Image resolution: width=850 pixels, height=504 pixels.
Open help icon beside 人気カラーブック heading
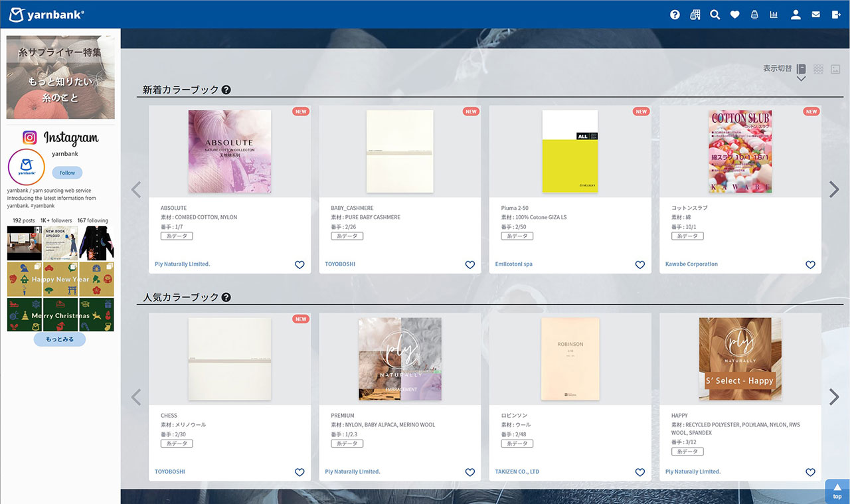(226, 297)
